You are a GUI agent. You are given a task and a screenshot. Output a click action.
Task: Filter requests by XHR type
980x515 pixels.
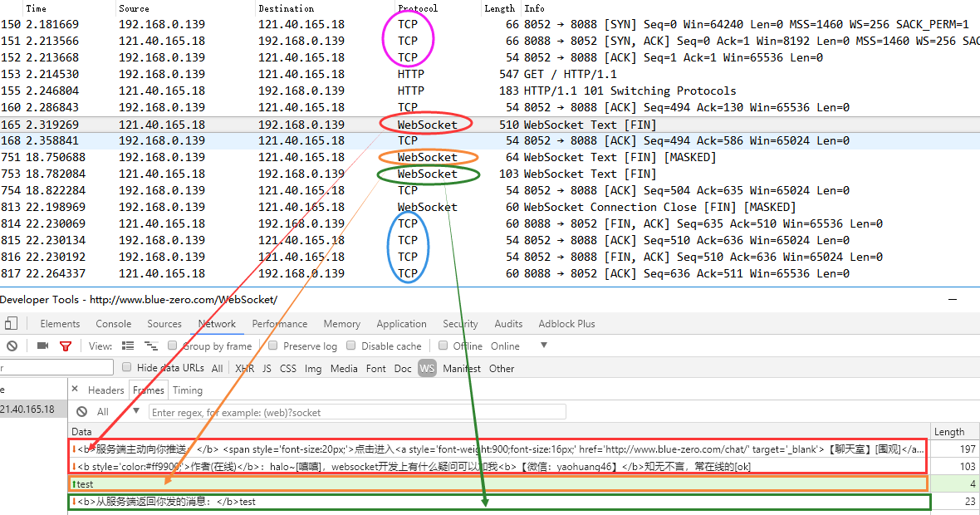(x=244, y=369)
